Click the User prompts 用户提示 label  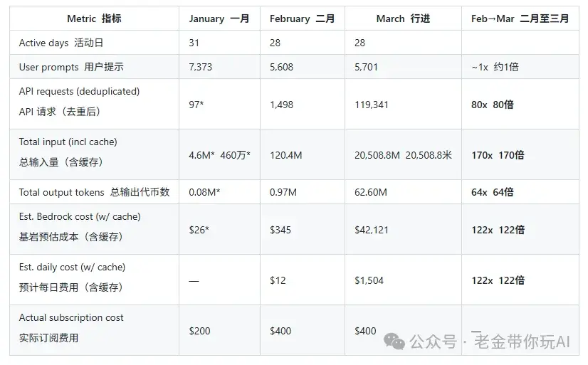(71, 67)
